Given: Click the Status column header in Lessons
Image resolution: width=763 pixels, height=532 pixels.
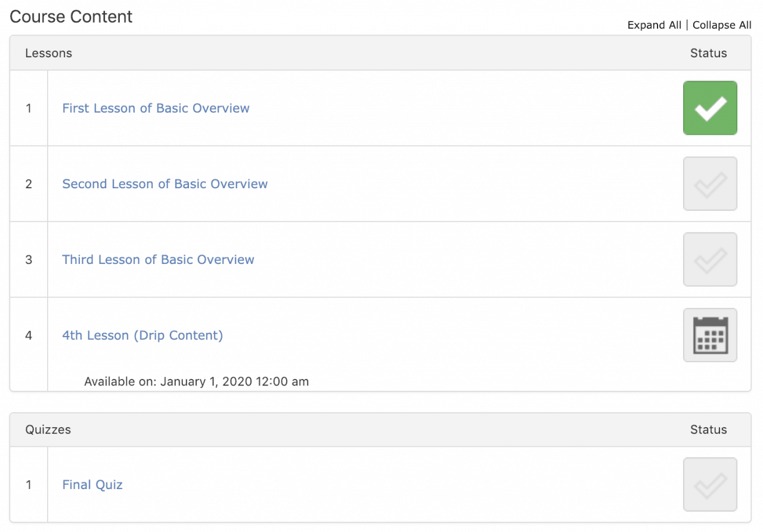Looking at the screenshot, I should (x=708, y=53).
